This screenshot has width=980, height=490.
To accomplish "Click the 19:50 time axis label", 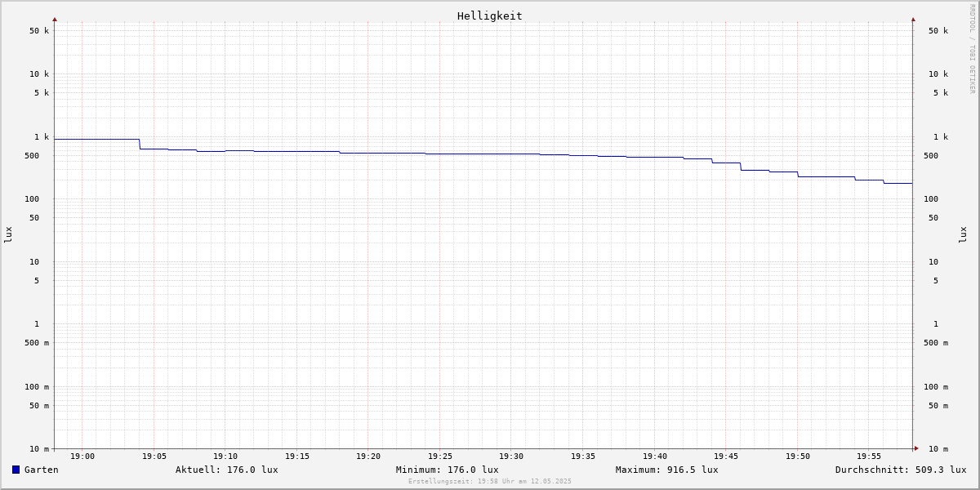I will pos(798,457).
